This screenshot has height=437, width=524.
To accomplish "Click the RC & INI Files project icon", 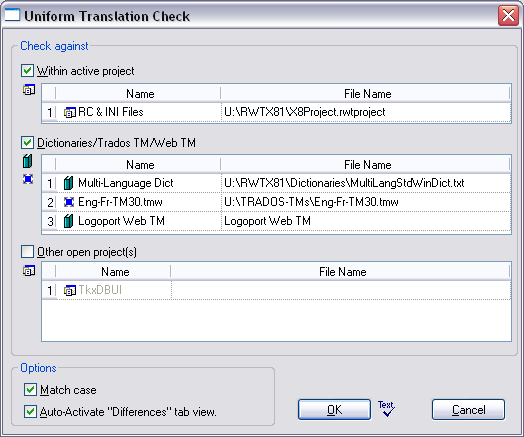I will coord(70,113).
